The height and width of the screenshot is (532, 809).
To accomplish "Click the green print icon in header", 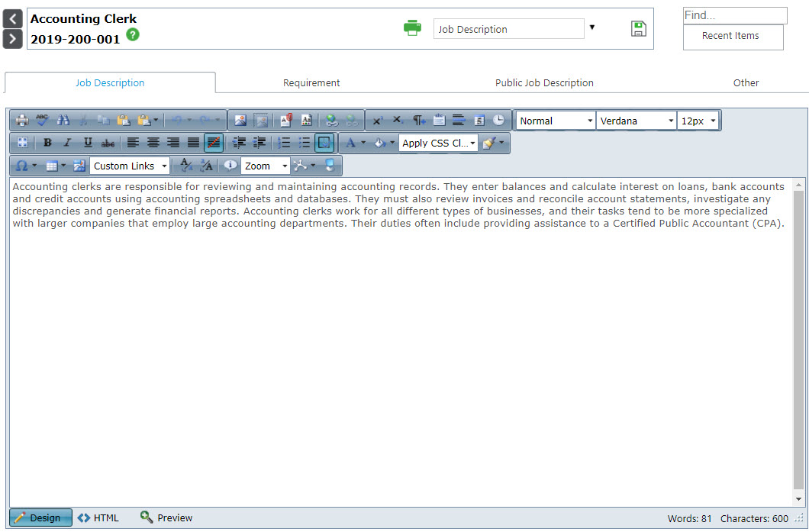I will coord(412,28).
